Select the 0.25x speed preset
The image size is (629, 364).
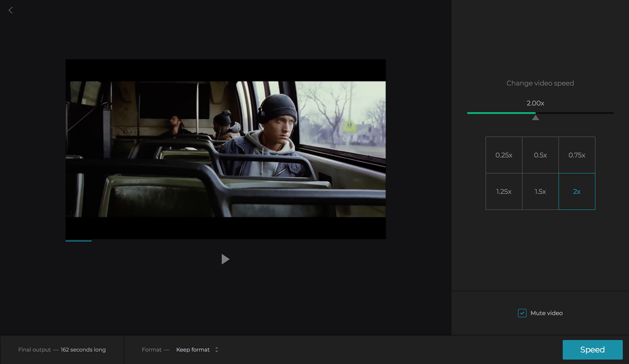point(504,155)
